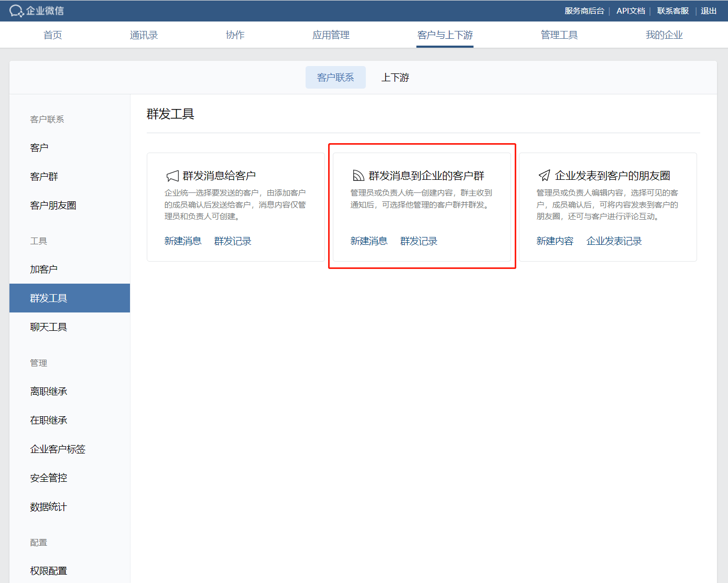The height and width of the screenshot is (583, 728).
Task: Open 权限配置 in the sidebar
Action: (70, 571)
